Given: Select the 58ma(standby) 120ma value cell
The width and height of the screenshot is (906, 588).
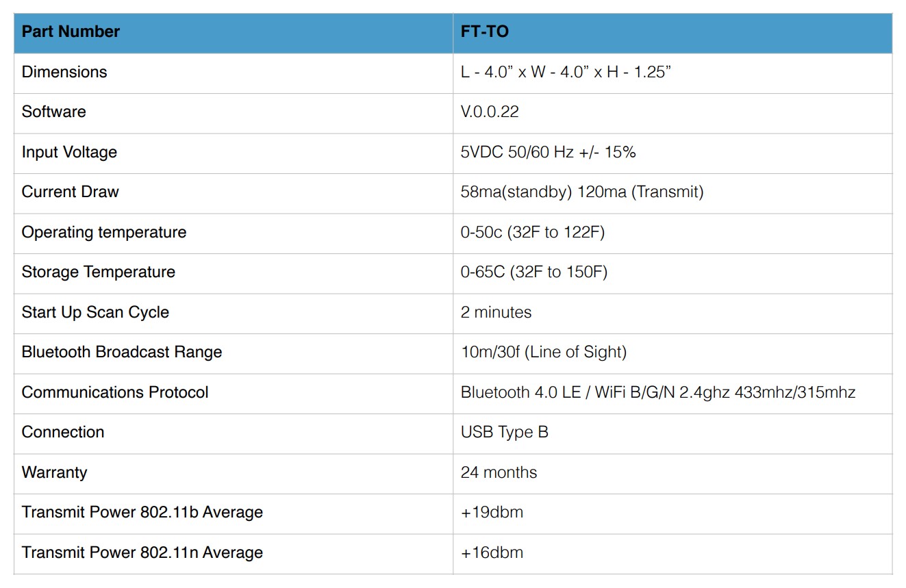Looking at the screenshot, I should tap(672, 193).
